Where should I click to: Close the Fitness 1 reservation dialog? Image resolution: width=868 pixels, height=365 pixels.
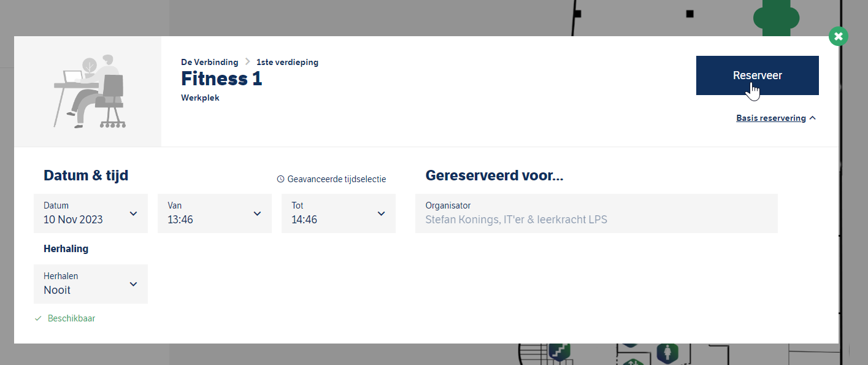pos(838,36)
